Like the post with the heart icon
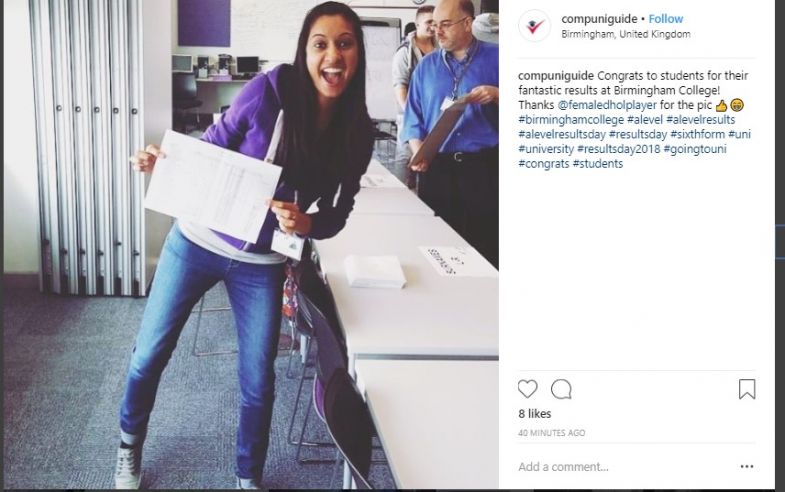 point(527,389)
